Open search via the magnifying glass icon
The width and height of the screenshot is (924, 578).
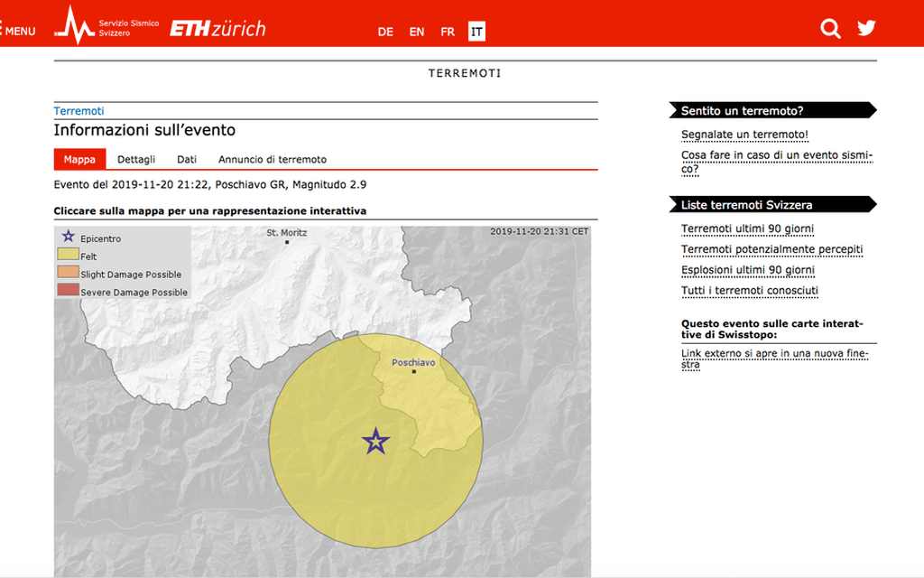pyautogui.click(x=830, y=28)
